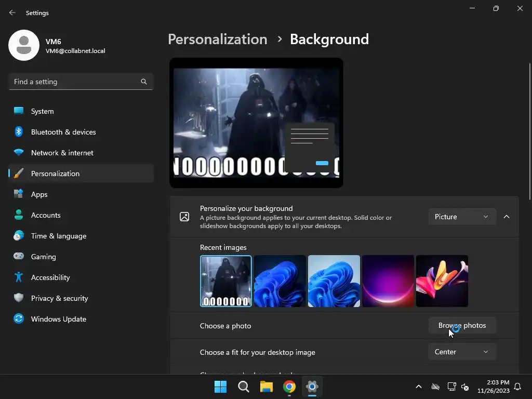This screenshot has width=532, height=399.
Task: Collapse the Personalize your background section
Action: [x=507, y=217]
